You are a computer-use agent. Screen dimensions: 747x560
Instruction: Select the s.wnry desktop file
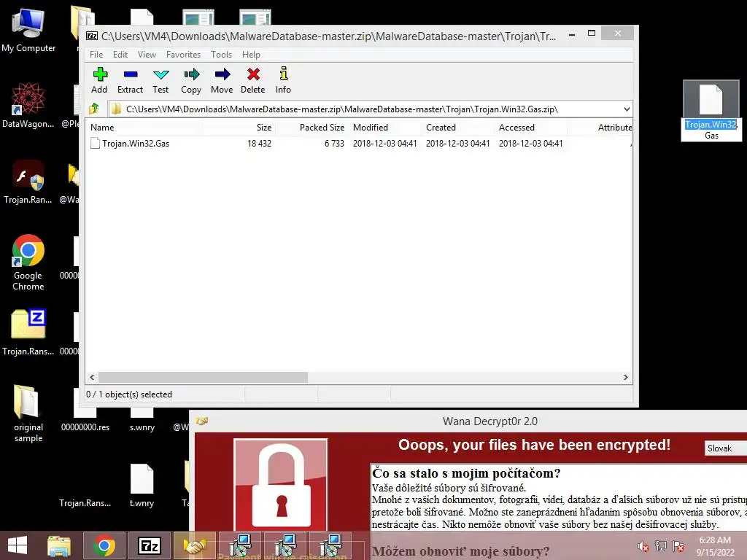click(142, 419)
